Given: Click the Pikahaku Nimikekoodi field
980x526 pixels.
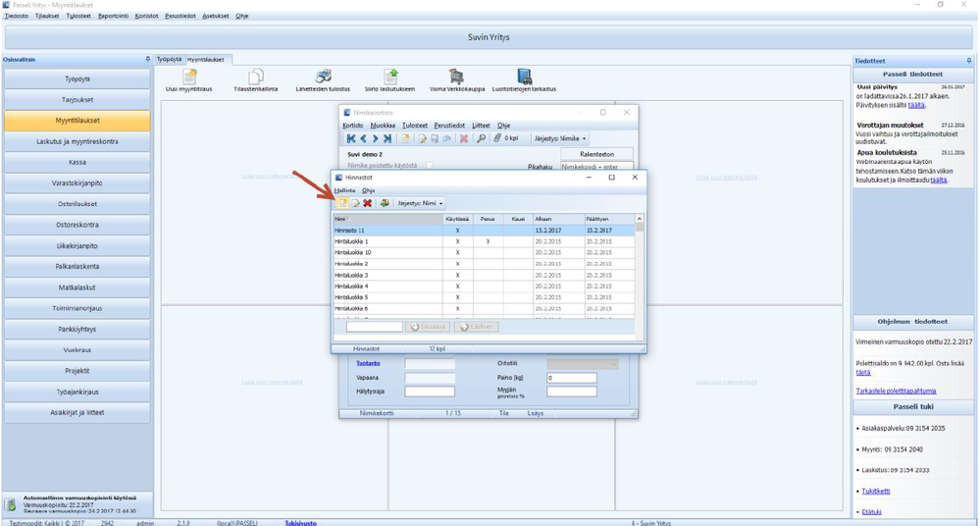Looking at the screenshot, I should coord(596,167).
